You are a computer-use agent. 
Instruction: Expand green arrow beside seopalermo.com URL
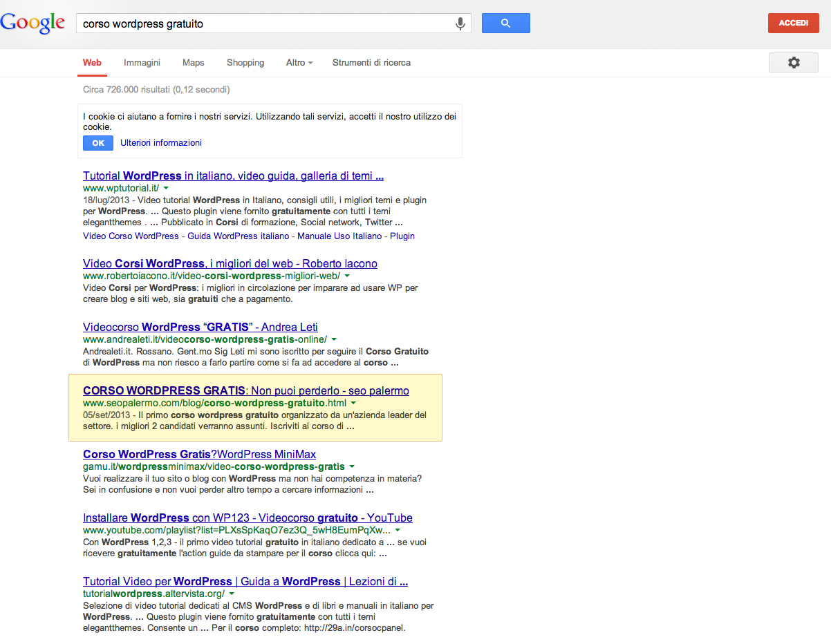[353, 403]
